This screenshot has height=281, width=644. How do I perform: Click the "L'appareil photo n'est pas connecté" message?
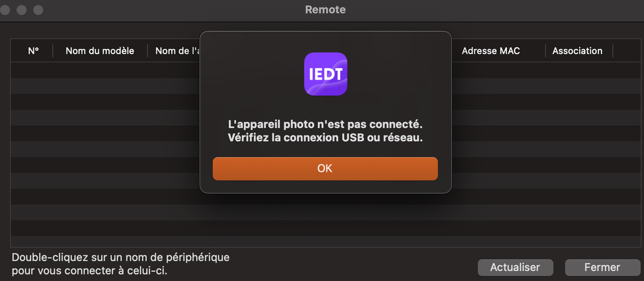(x=325, y=124)
